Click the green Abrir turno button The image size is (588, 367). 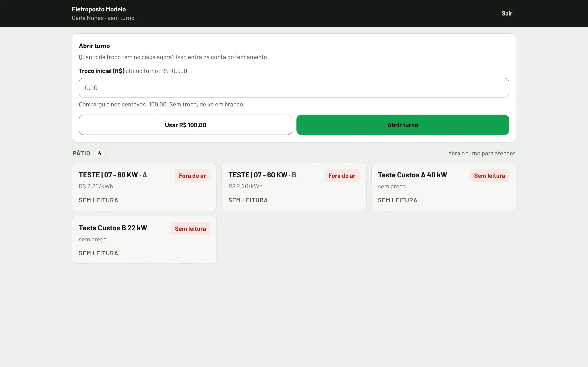pyautogui.click(x=403, y=125)
